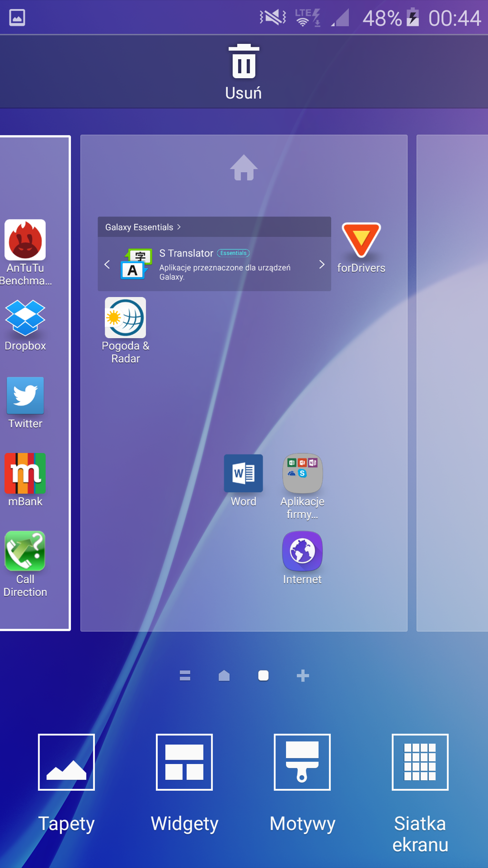Tap the plus page indicator to add page
Image resolution: width=488 pixels, height=868 pixels.
point(303,675)
